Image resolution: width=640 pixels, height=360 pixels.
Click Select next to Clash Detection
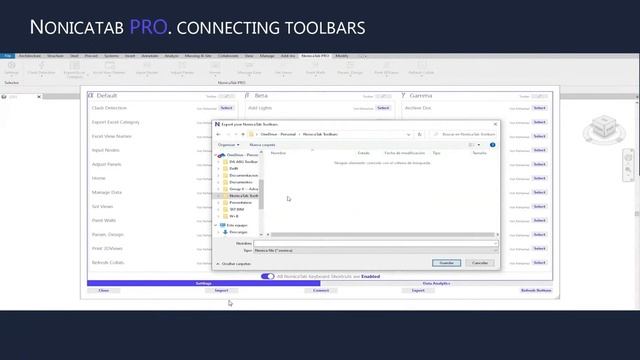227,108
